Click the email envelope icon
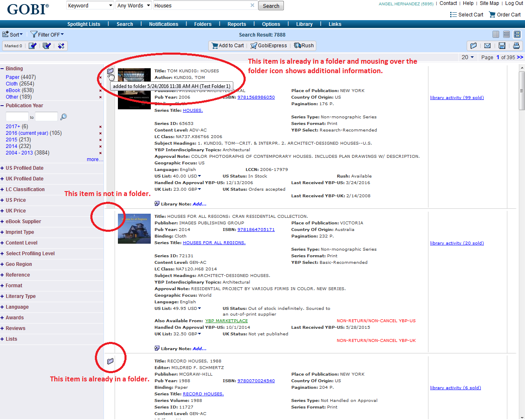Viewport: 525px width, 420px height. click(x=488, y=46)
